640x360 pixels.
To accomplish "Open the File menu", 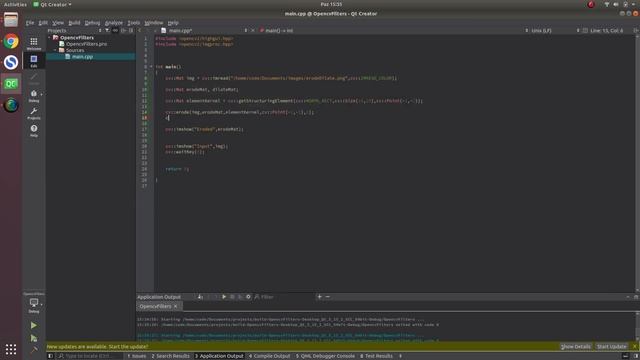I will point(30,23).
